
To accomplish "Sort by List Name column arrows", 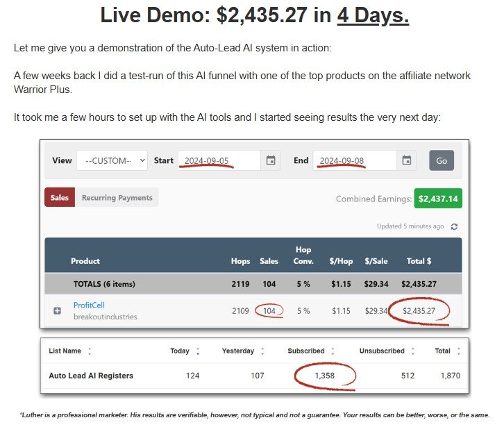I will [x=90, y=351].
